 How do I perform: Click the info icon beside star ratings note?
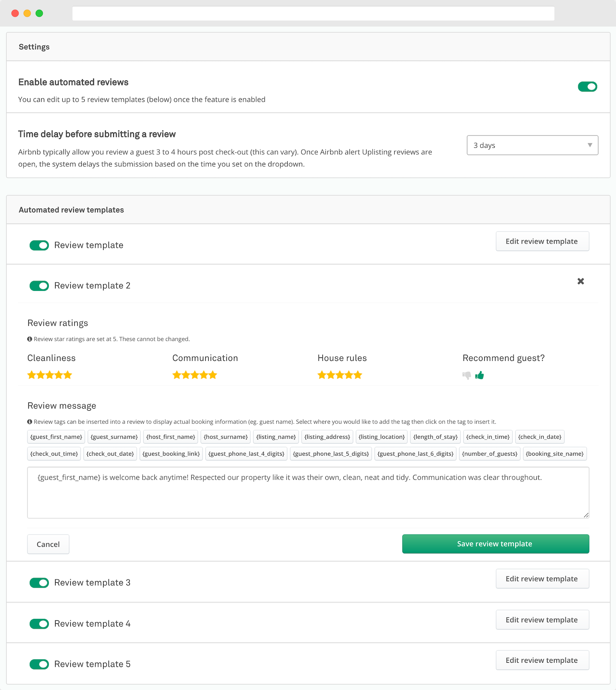click(x=30, y=339)
